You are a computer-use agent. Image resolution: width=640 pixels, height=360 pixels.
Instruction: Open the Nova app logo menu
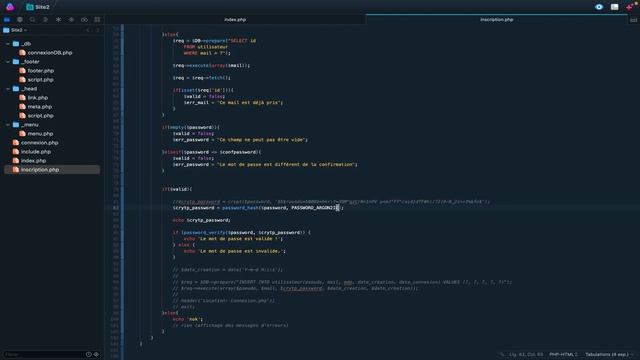[10, 7]
